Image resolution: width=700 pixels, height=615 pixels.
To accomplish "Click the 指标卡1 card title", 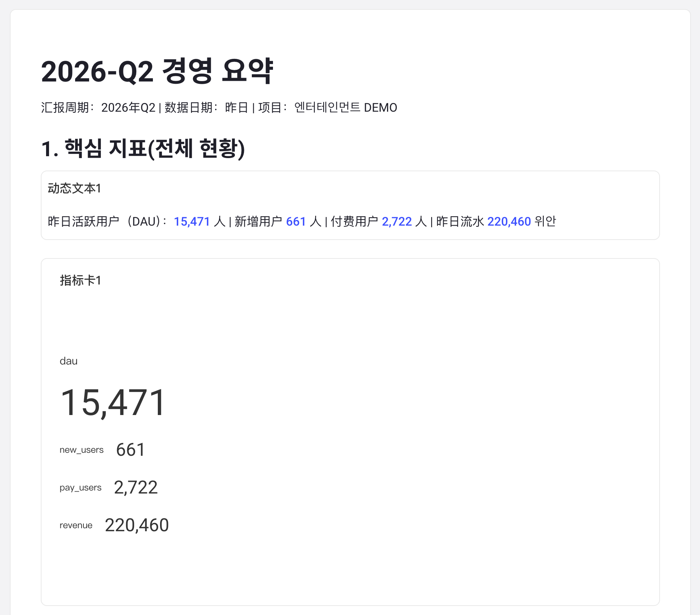I will click(x=80, y=280).
